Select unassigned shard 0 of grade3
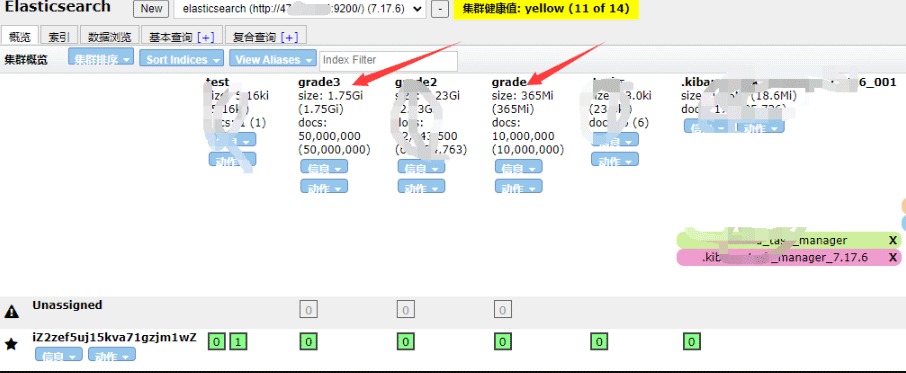906x373 pixels. coord(309,310)
